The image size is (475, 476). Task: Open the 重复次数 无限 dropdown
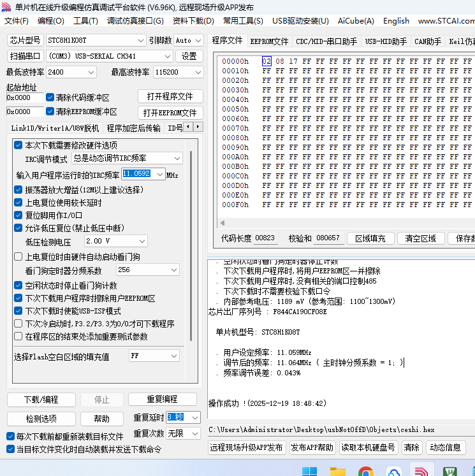coord(184,433)
